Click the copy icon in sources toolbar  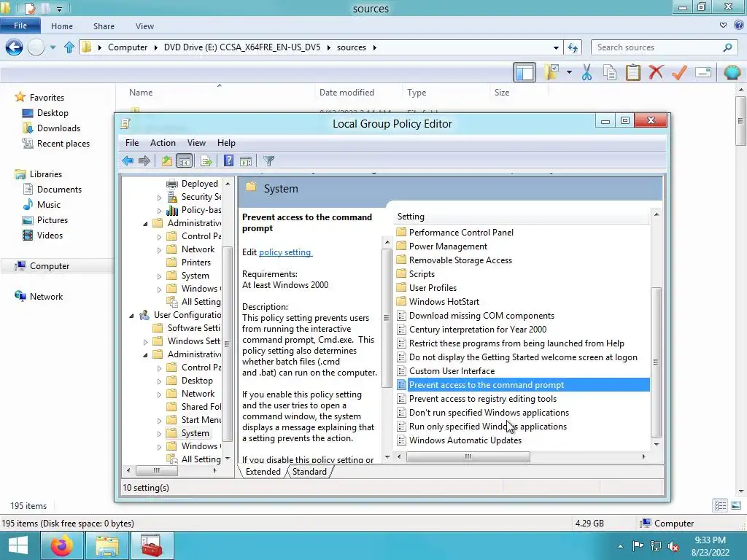(x=610, y=72)
